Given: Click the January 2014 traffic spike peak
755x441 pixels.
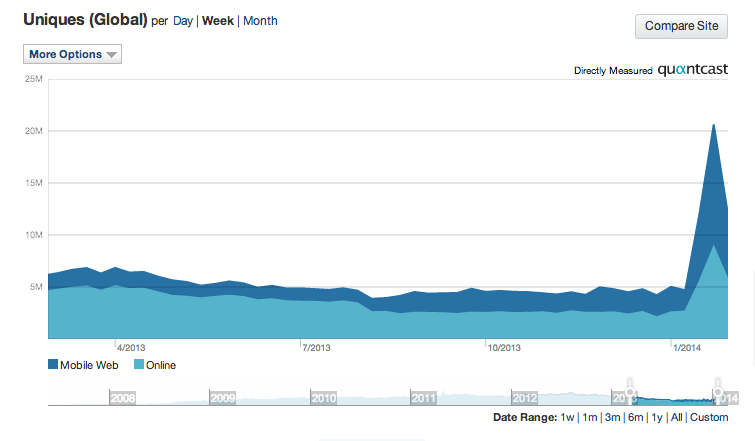Looking at the screenshot, I should [713, 125].
